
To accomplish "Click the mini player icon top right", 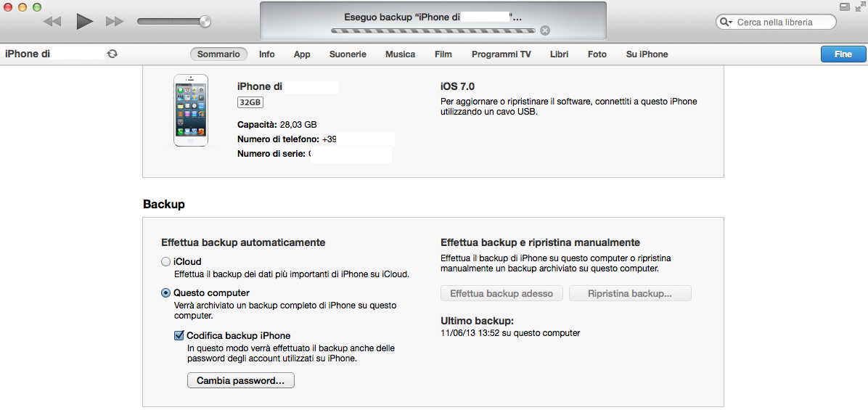I will 844,7.
